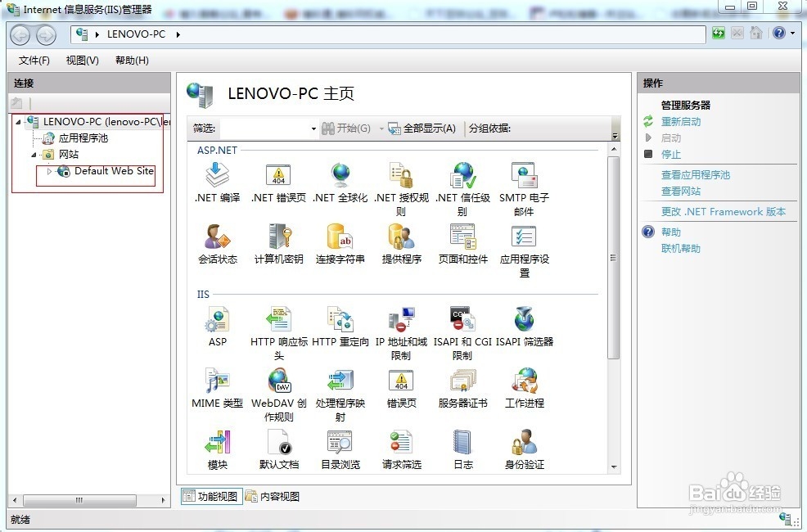
Task: Open the .NET 信任级别 icon
Action: coord(462,175)
